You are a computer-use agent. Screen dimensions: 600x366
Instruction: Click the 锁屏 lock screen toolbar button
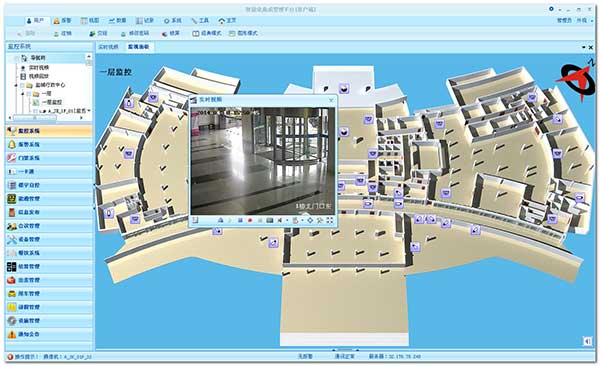171,34
